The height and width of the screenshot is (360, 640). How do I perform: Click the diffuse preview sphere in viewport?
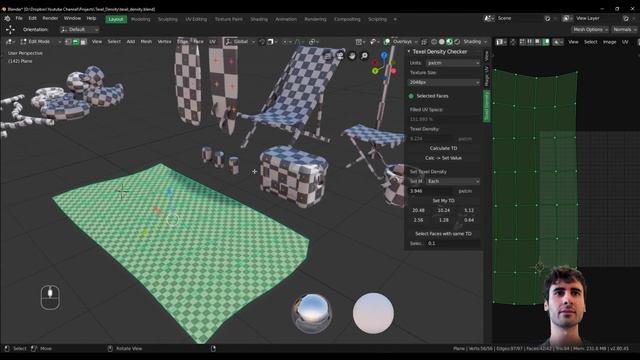coord(373,313)
